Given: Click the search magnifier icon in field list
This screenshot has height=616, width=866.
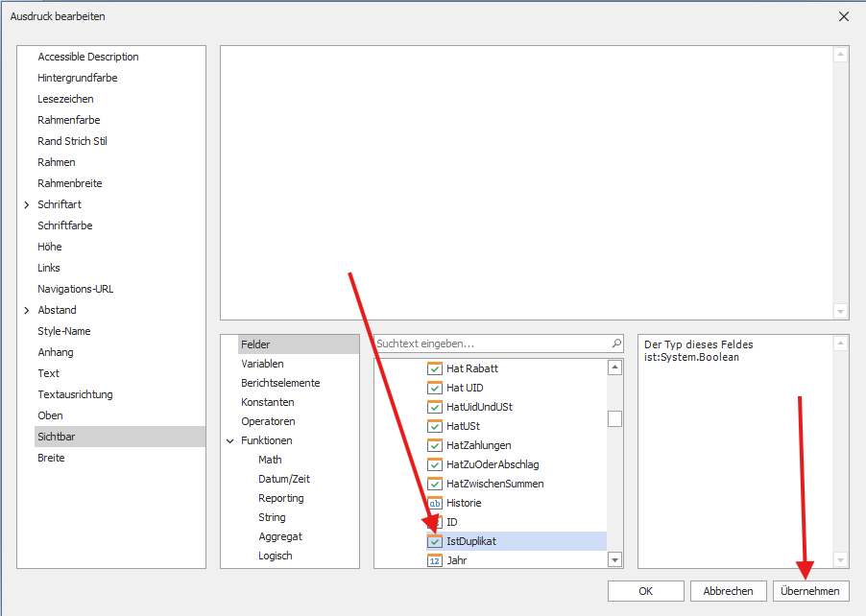Looking at the screenshot, I should pos(616,344).
